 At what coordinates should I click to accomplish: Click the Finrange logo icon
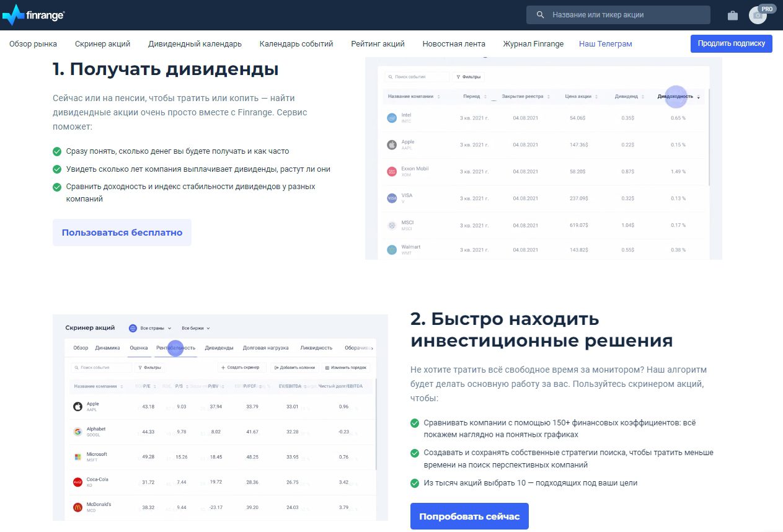pos(12,14)
